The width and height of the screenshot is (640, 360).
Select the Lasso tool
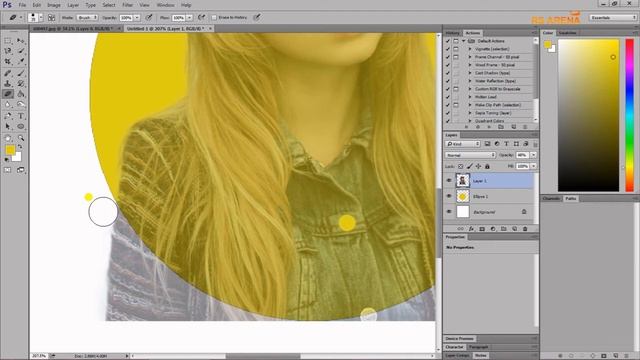[8, 51]
